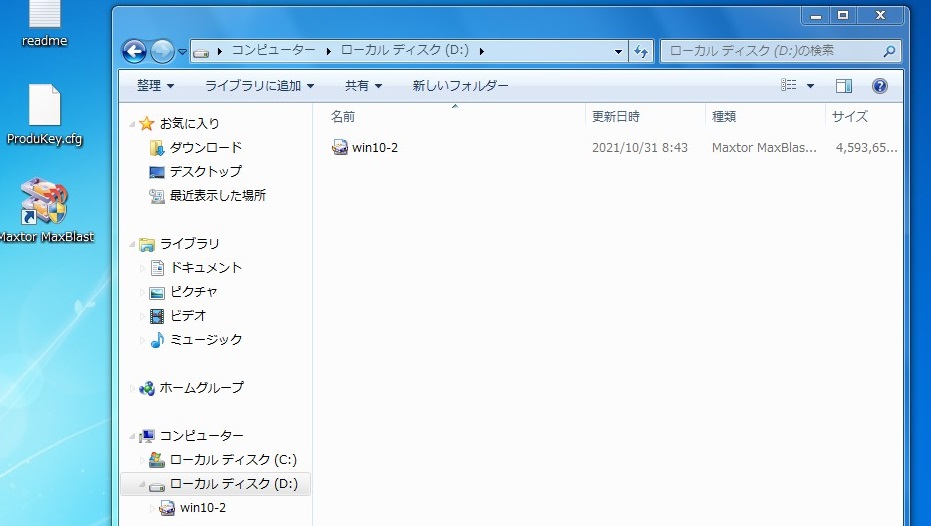Screen dimensions: 931x526
Task: Open ダウンロード in favorites
Action: [205, 147]
